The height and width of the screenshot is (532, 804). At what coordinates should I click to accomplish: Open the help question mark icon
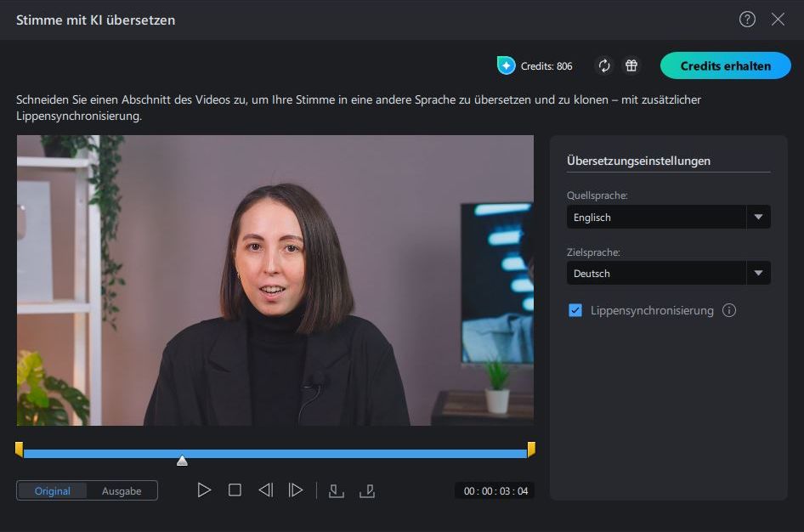click(747, 20)
